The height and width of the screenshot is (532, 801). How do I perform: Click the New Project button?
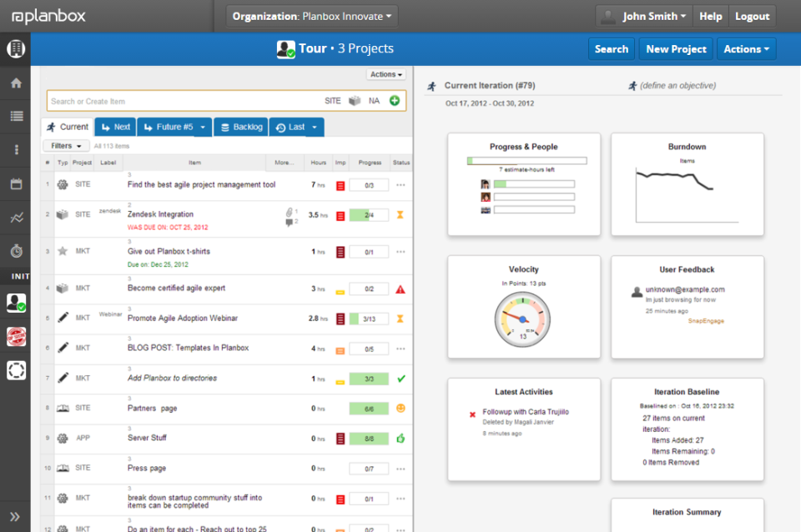coord(675,48)
